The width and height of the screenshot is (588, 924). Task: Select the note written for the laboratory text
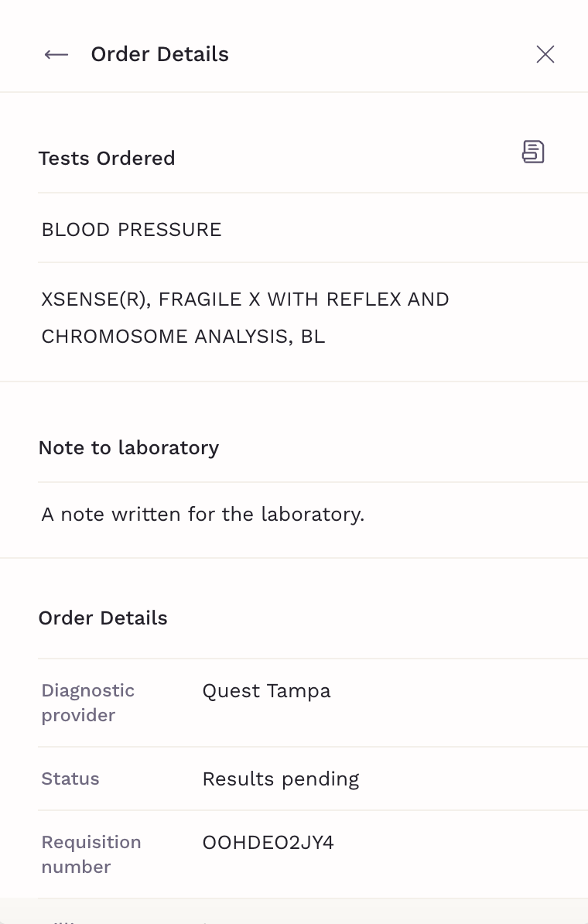pyautogui.click(x=203, y=515)
